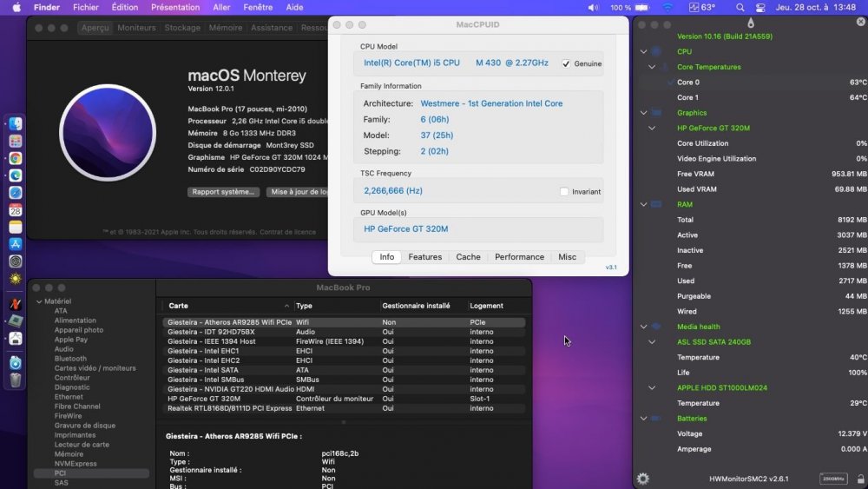Open the Fenêtre menu

click(x=258, y=7)
